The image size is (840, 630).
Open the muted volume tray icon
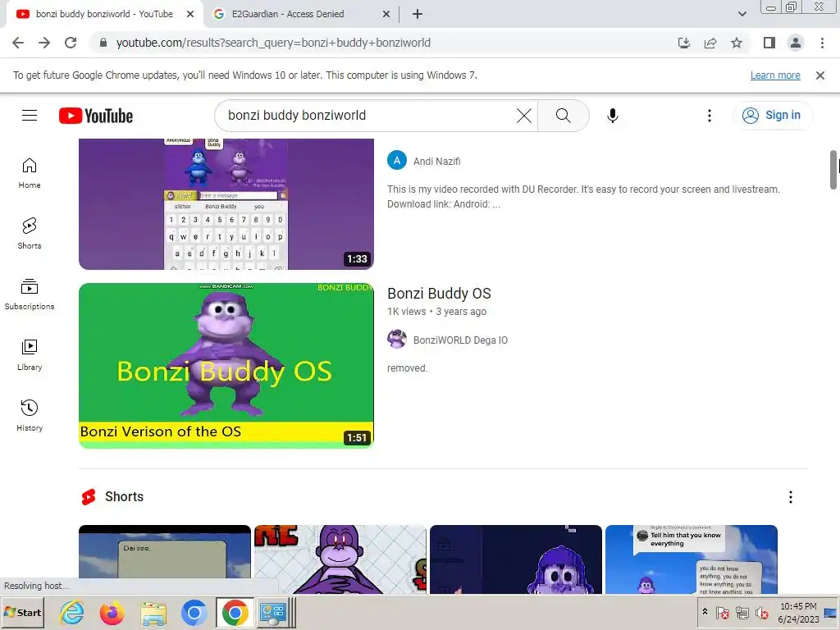[761, 612]
